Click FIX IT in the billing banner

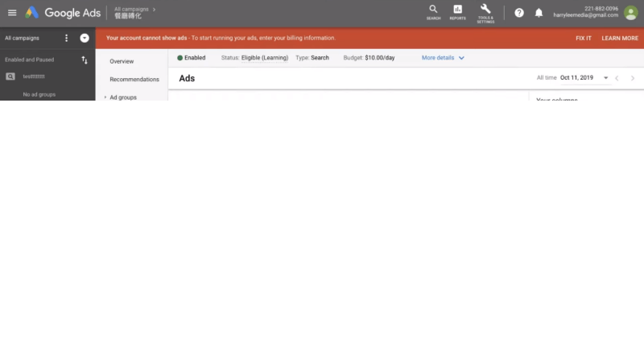[x=584, y=38]
